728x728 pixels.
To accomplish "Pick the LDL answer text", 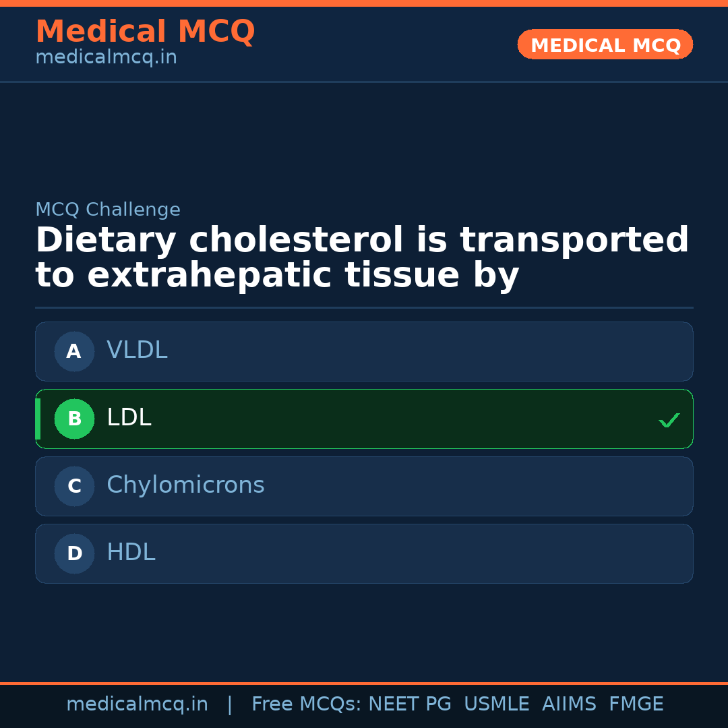I will tap(129, 418).
